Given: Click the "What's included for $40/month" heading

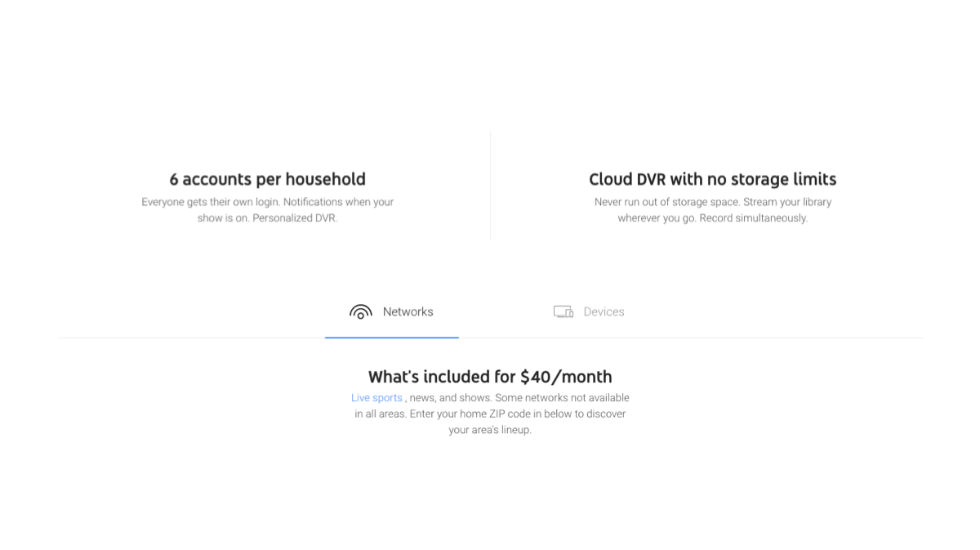Looking at the screenshot, I should [x=490, y=377].
